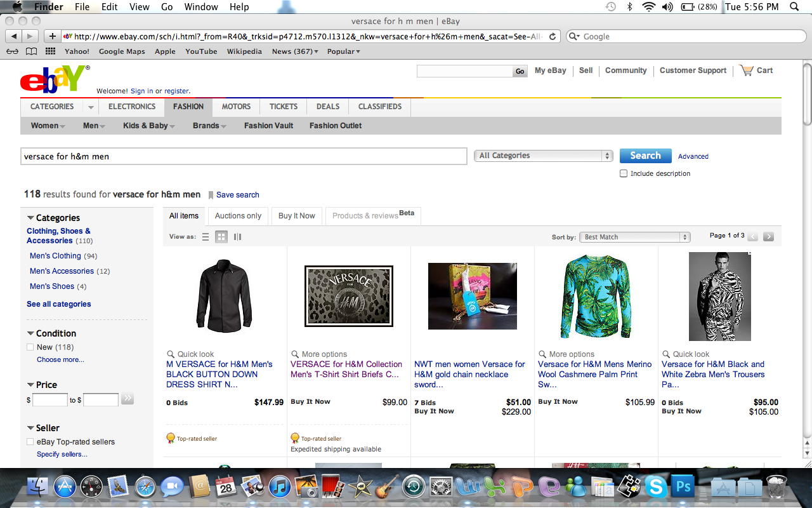
Task: Open Men's Accessories category link
Action: click(62, 271)
